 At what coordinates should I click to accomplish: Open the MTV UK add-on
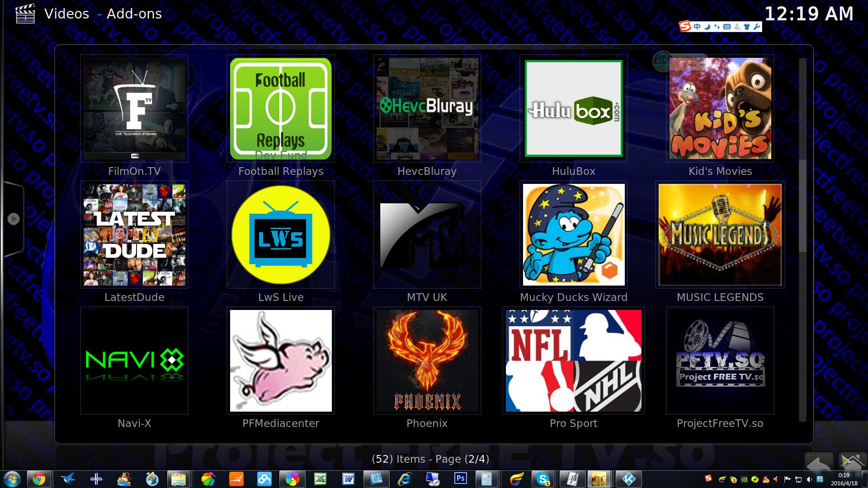tap(427, 235)
